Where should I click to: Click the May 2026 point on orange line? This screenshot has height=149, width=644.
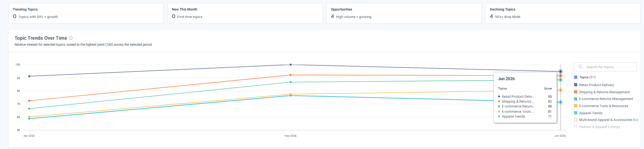(291, 75)
